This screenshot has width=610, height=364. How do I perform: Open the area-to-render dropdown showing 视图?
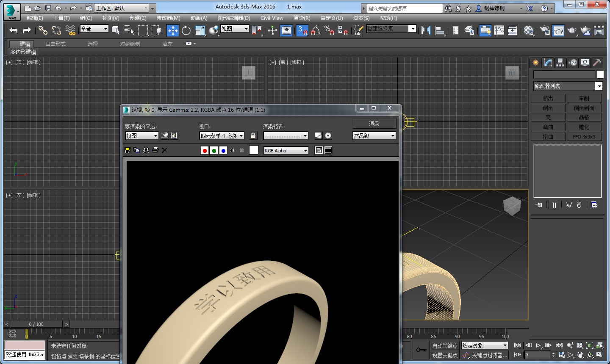[x=142, y=136]
